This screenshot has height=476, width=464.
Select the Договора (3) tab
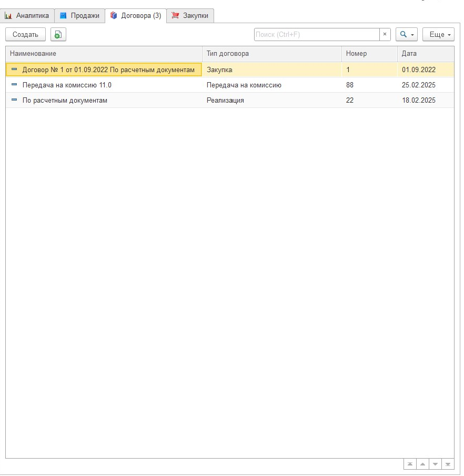click(x=136, y=16)
